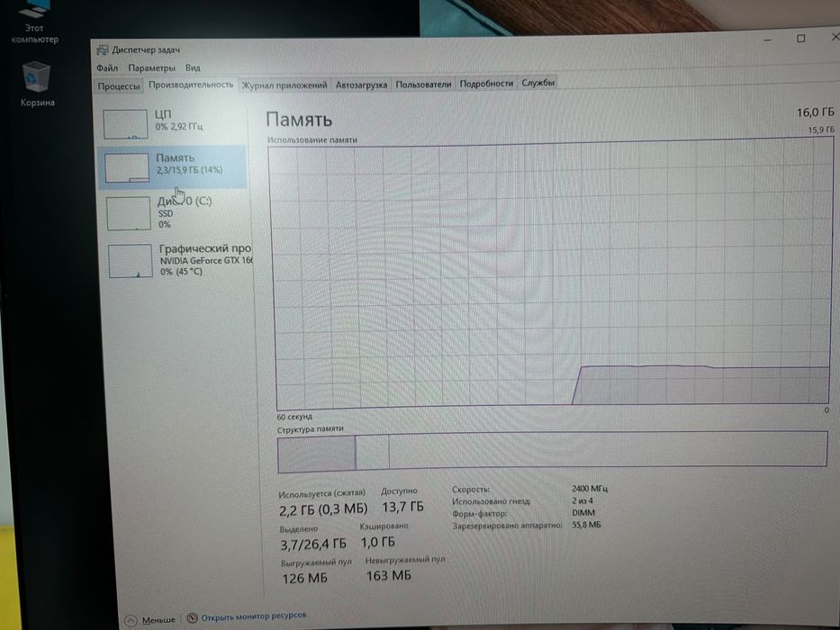Open the Автозагрузка tab
This screenshot has width=840, height=630.
click(361, 85)
